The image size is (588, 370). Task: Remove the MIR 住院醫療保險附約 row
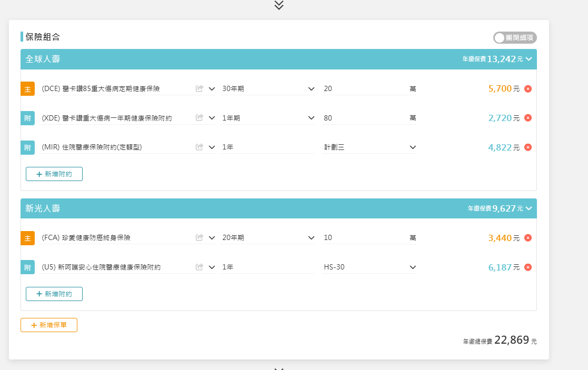pos(528,148)
